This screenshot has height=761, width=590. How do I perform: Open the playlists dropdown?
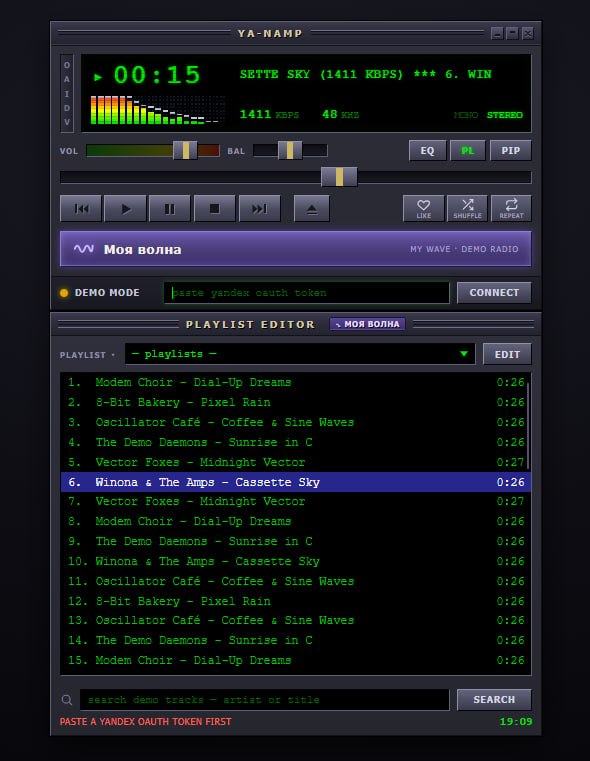300,354
